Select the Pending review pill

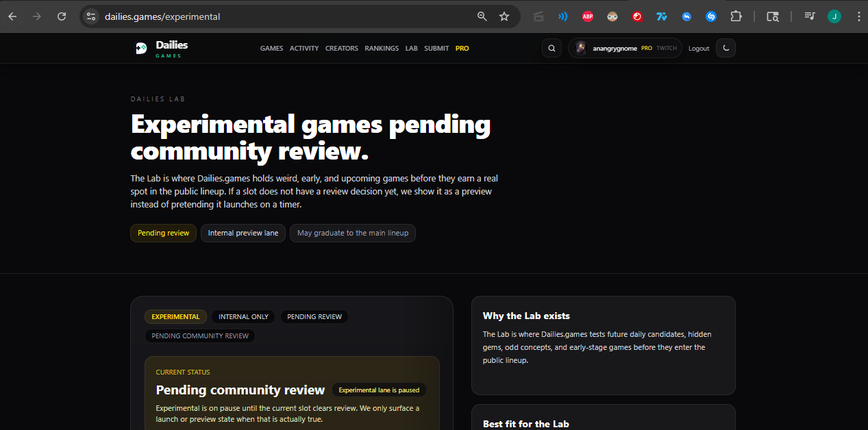tap(163, 233)
